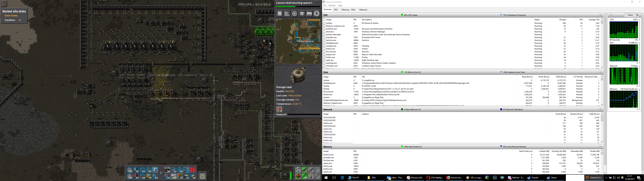Open Microsoft Edge from the taskbar
This screenshot has height=181, width=644.
click(342, 177)
